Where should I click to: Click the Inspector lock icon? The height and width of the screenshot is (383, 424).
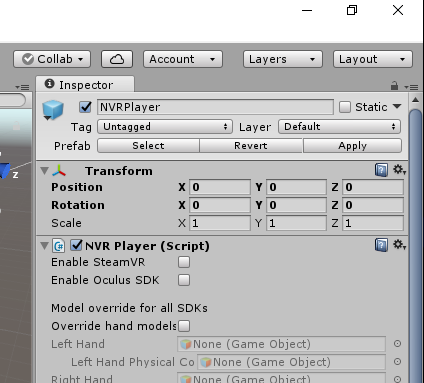click(394, 86)
